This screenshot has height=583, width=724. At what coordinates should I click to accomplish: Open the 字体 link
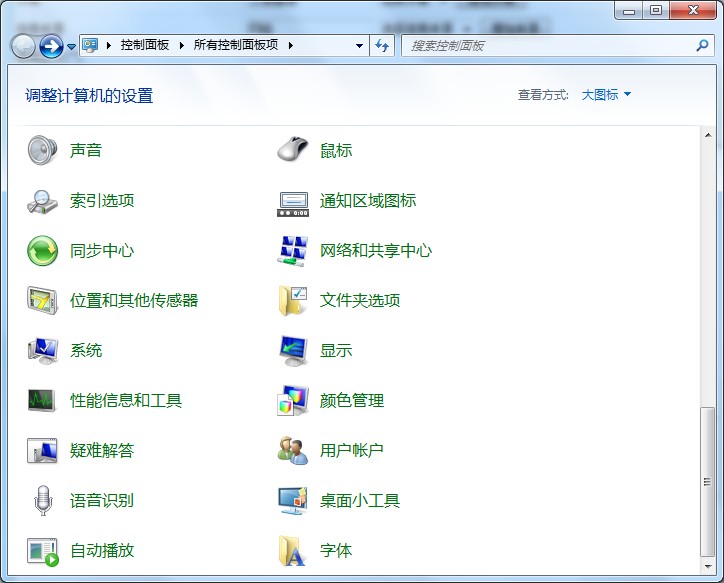[x=336, y=550]
